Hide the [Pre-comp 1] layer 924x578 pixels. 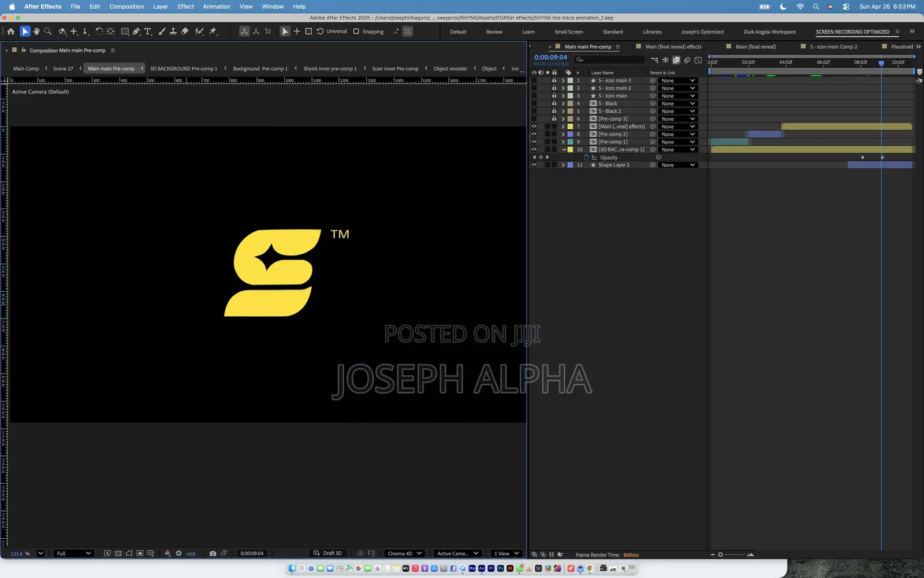tap(534, 142)
